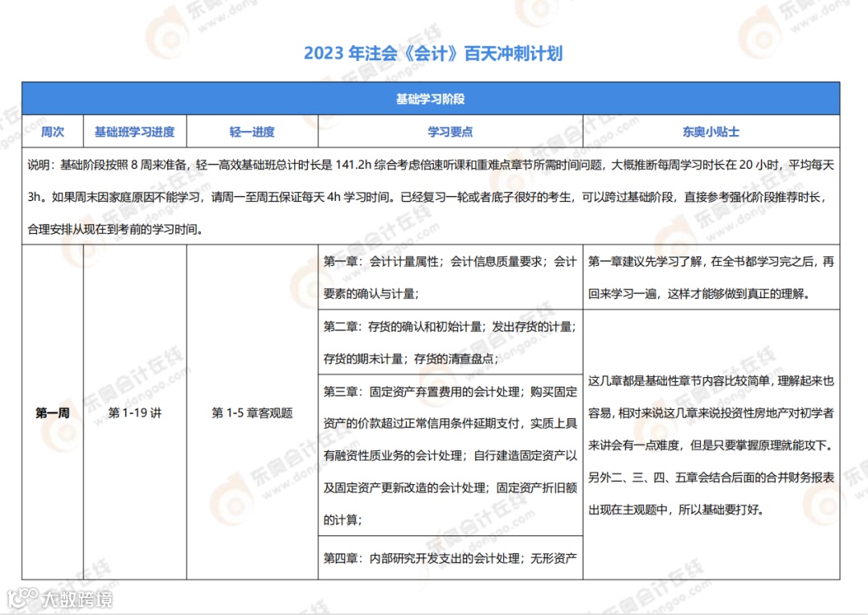This screenshot has width=868, height=615.
Task: Click the cell 第1-5章客观题
Action: point(252,412)
